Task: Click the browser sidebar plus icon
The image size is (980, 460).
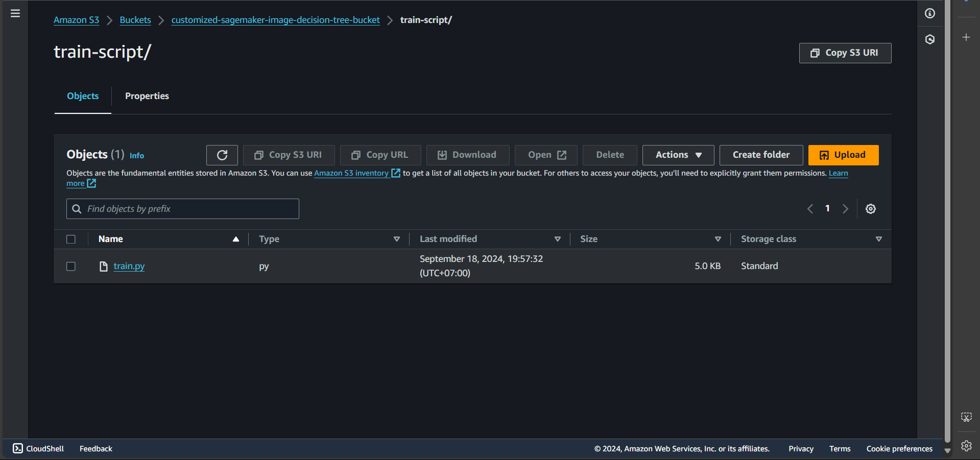Action: (x=966, y=37)
